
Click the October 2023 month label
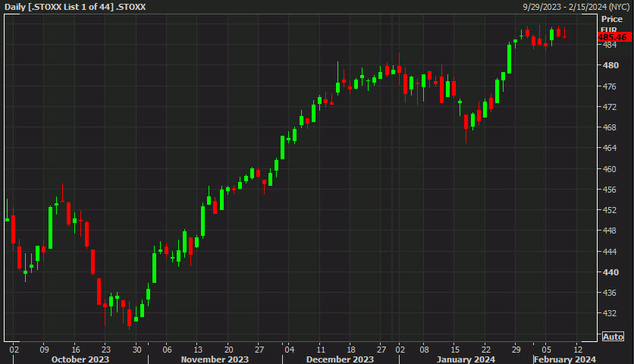coord(80,359)
